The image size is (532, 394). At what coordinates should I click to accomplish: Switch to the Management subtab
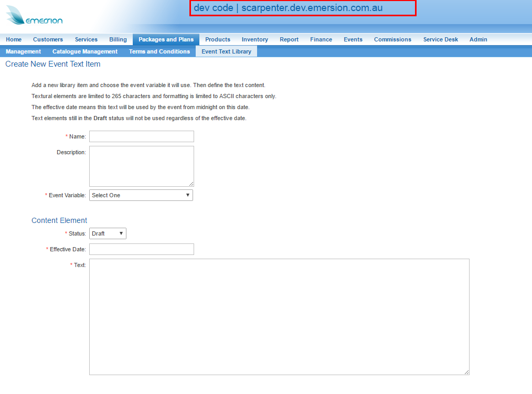click(23, 51)
